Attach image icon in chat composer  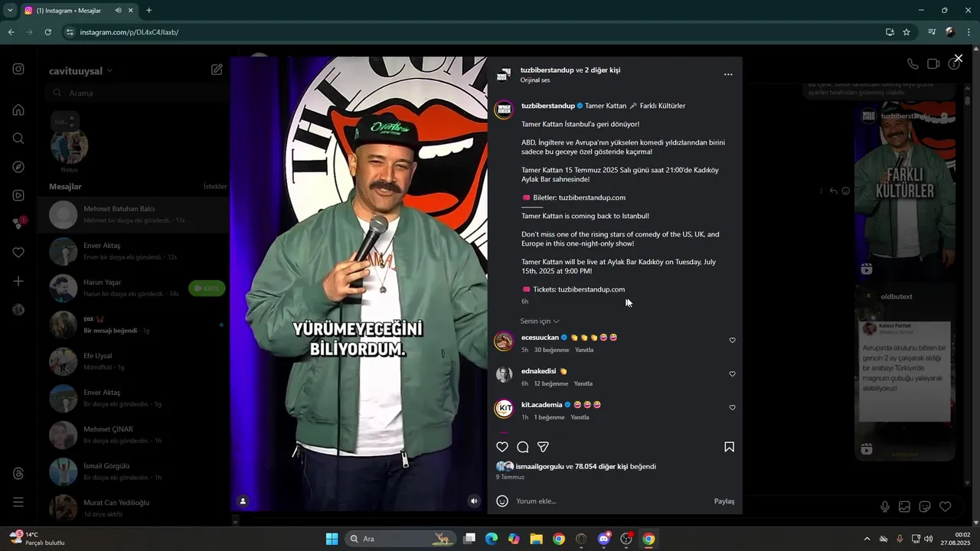tap(905, 507)
